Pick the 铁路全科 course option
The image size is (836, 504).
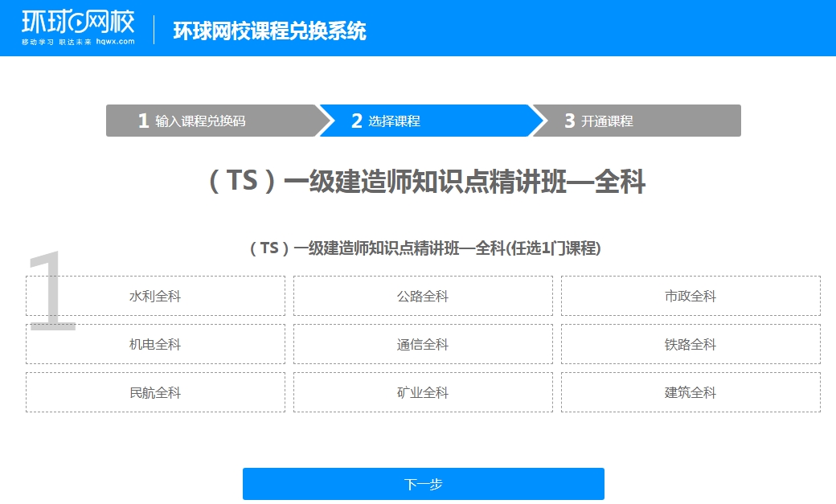[691, 344]
